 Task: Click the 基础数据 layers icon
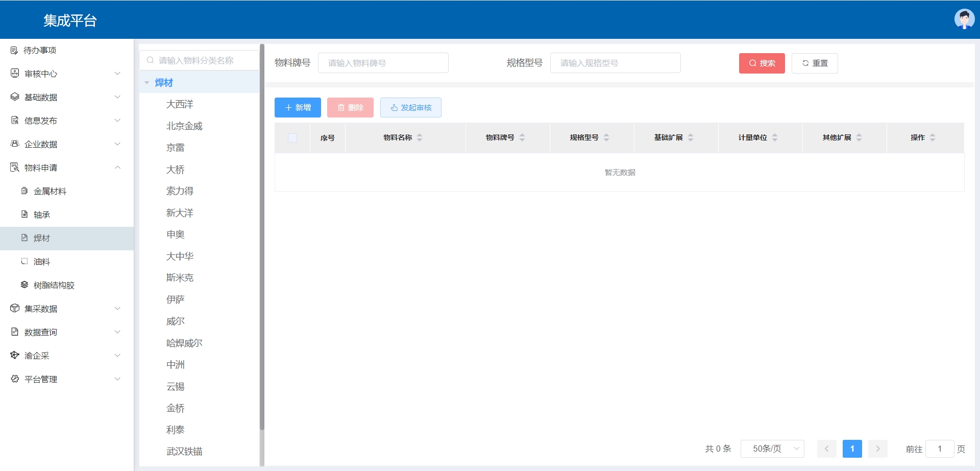coord(15,97)
